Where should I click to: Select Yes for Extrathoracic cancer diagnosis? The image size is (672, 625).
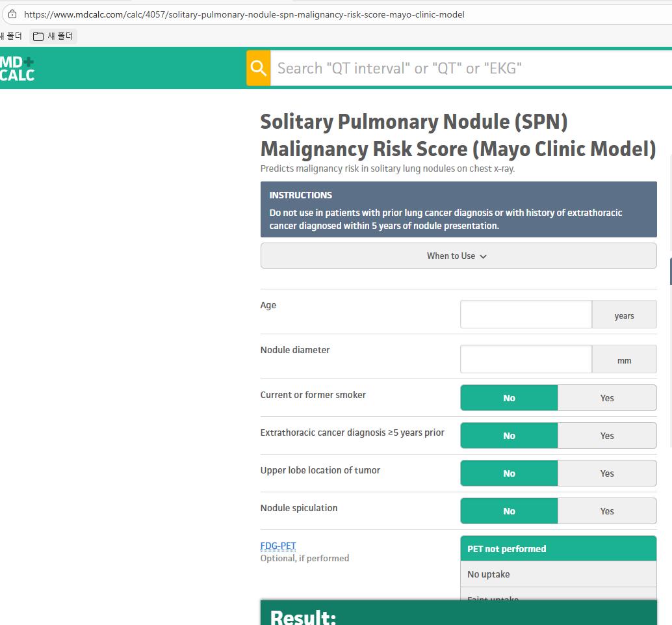click(x=606, y=436)
